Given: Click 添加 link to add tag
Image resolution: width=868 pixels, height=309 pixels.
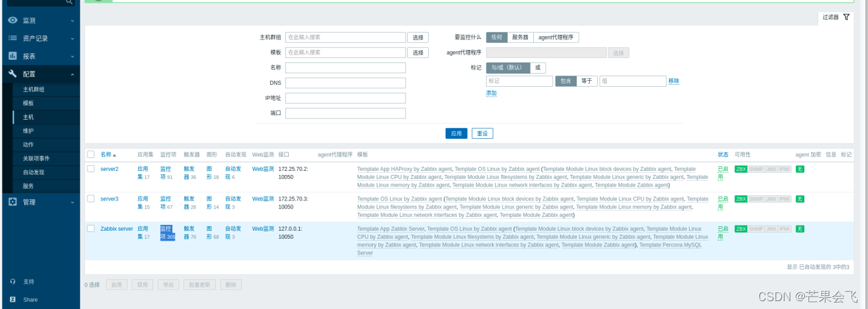Looking at the screenshot, I should coord(491,93).
